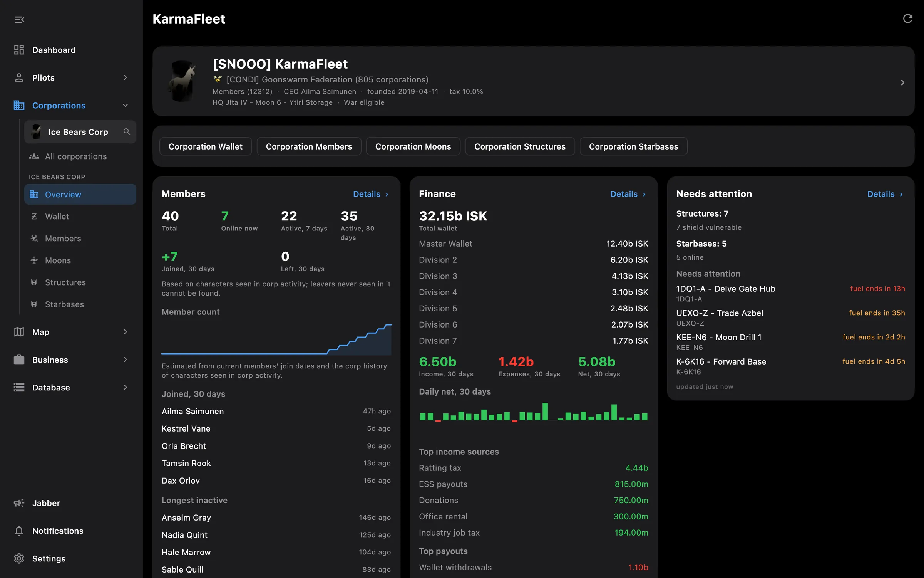The image size is (924, 578).
Task: Expand the Pilots menu chevron
Action: pyautogui.click(x=125, y=77)
